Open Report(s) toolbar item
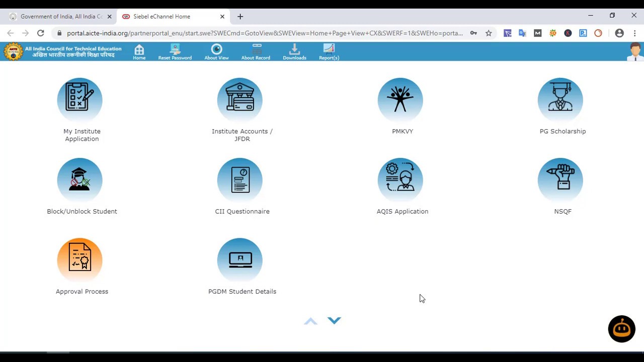The height and width of the screenshot is (362, 644). 329,52
